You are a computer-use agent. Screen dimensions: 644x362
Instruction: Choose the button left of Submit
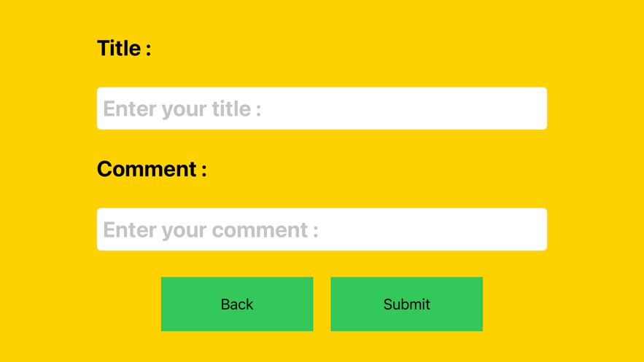(237, 304)
